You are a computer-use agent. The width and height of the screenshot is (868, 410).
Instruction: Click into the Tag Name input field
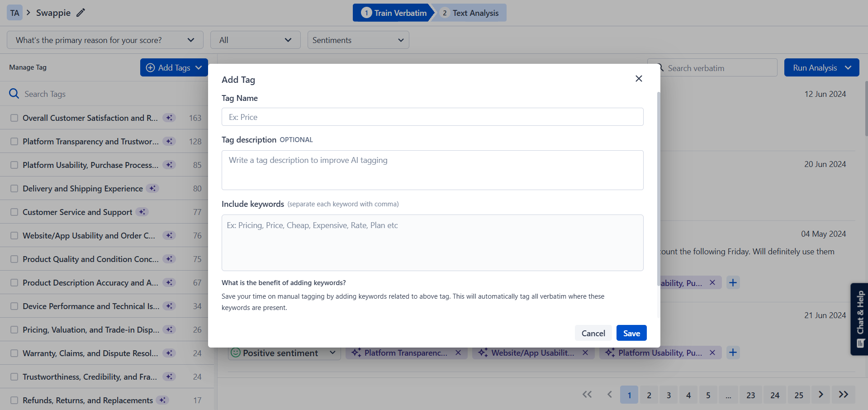(432, 117)
